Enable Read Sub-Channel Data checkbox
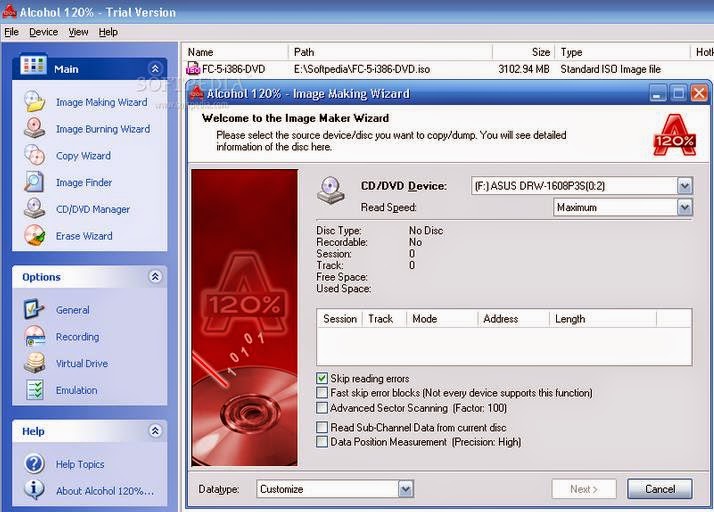714x512 pixels. pyautogui.click(x=322, y=427)
